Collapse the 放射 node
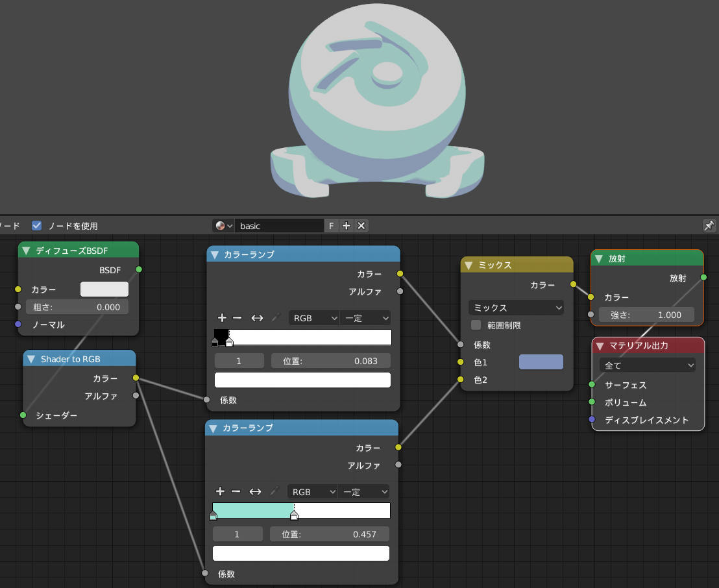 pyautogui.click(x=599, y=259)
